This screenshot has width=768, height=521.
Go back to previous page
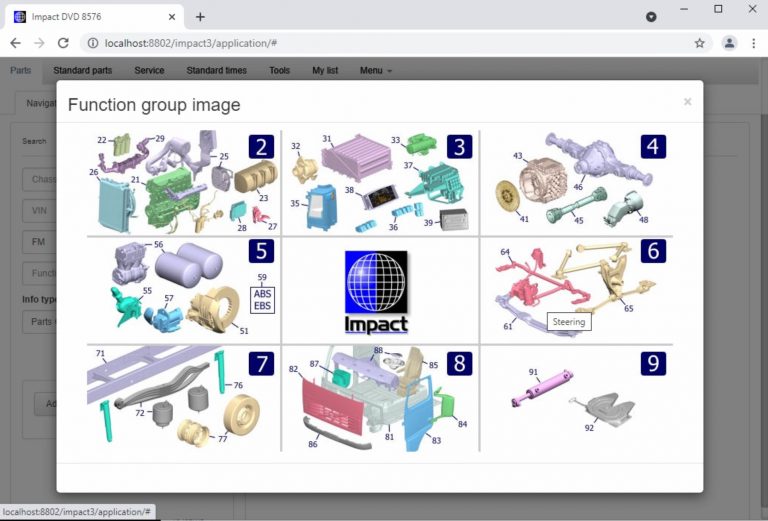click(x=15, y=43)
